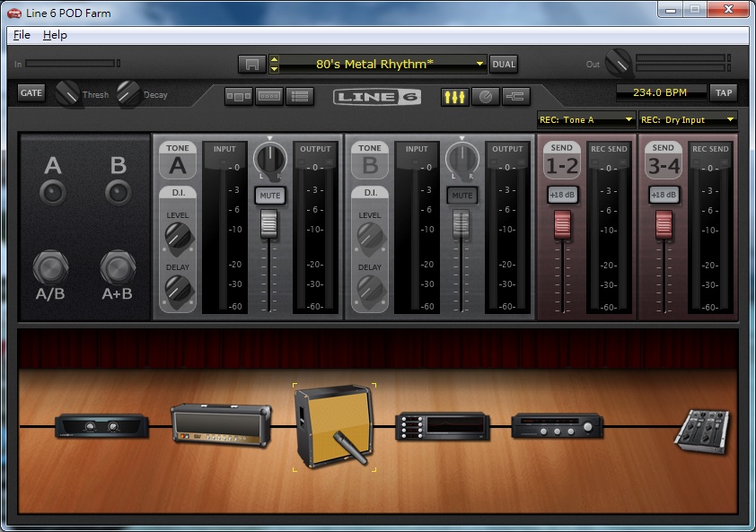The height and width of the screenshot is (532, 756).
Task: Click Send 1-2 red fader handle
Action: coord(562,224)
